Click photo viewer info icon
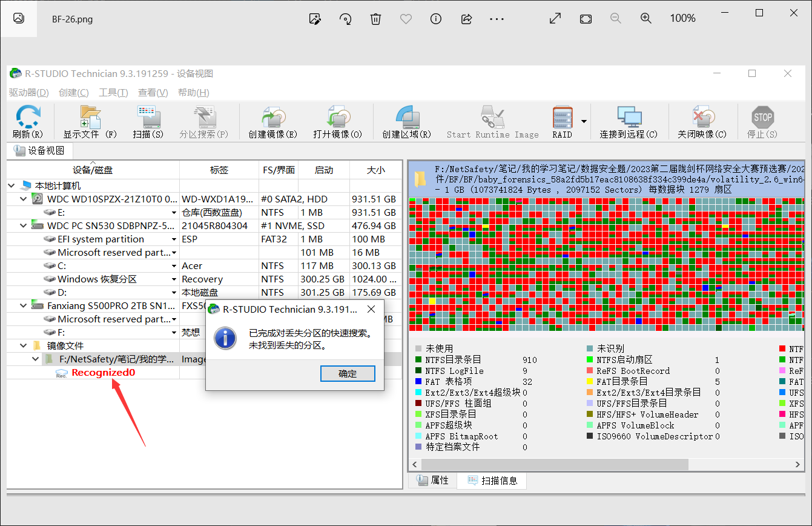 coord(436,19)
